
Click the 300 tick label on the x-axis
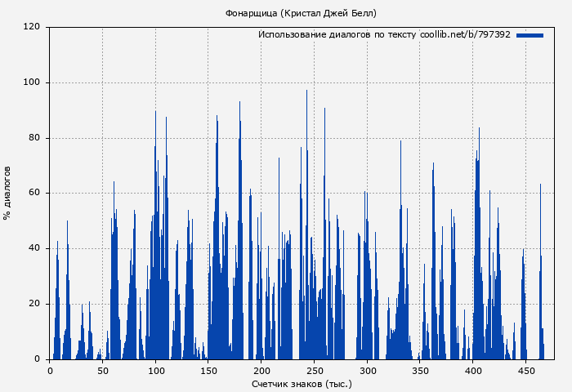click(367, 371)
